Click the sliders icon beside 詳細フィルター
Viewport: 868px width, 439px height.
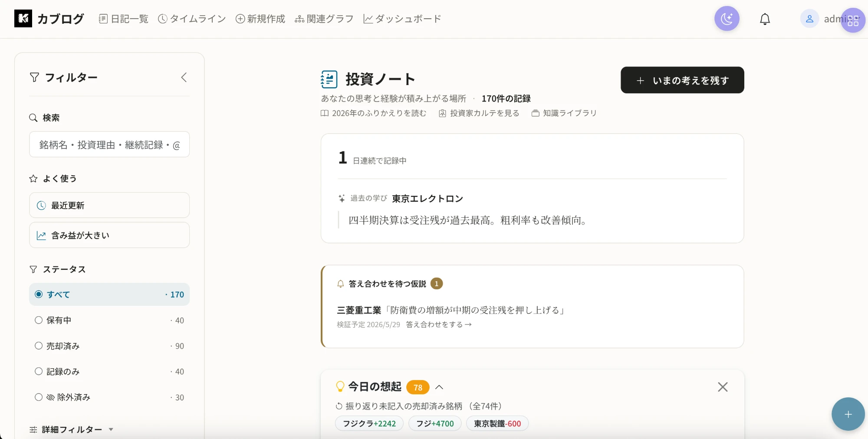tap(33, 429)
